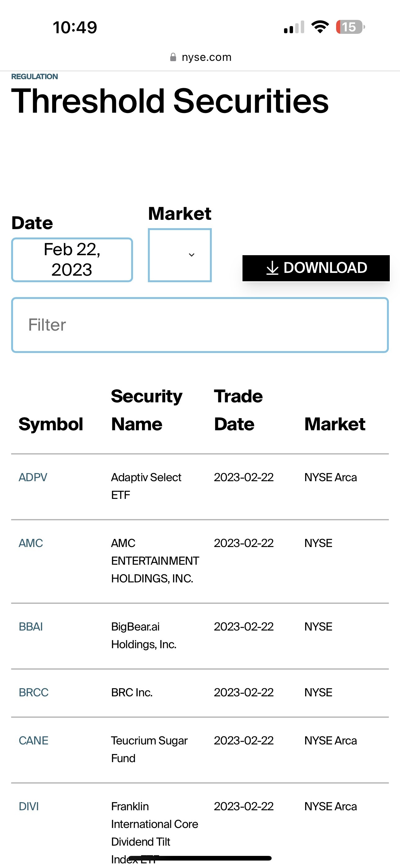Click the REGULATION breadcrumb link
Viewport: 400px width, 868px height.
tap(35, 76)
